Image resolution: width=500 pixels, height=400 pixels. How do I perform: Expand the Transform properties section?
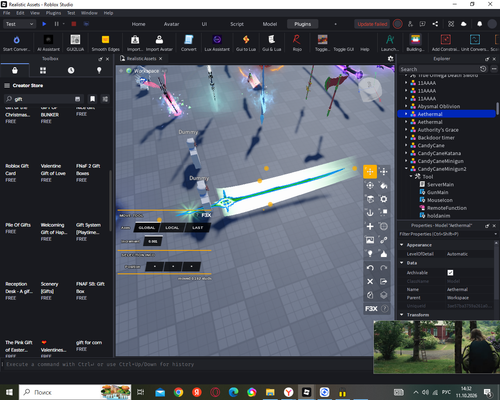click(x=402, y=315)
